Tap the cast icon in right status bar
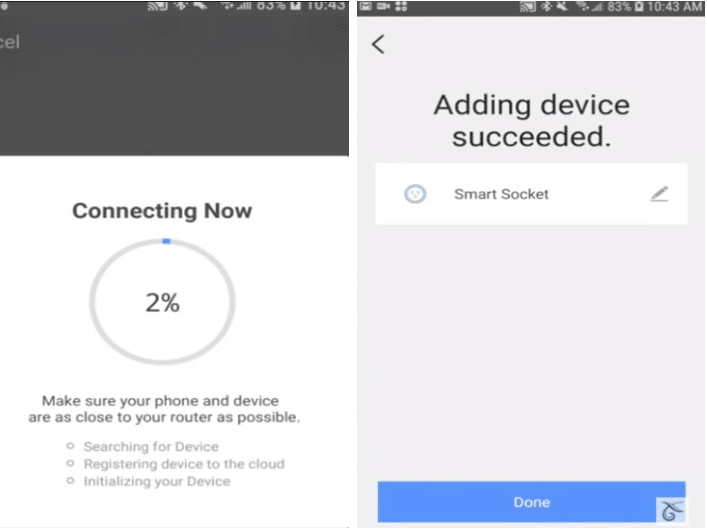707x529 pixels. coord(528,6)
